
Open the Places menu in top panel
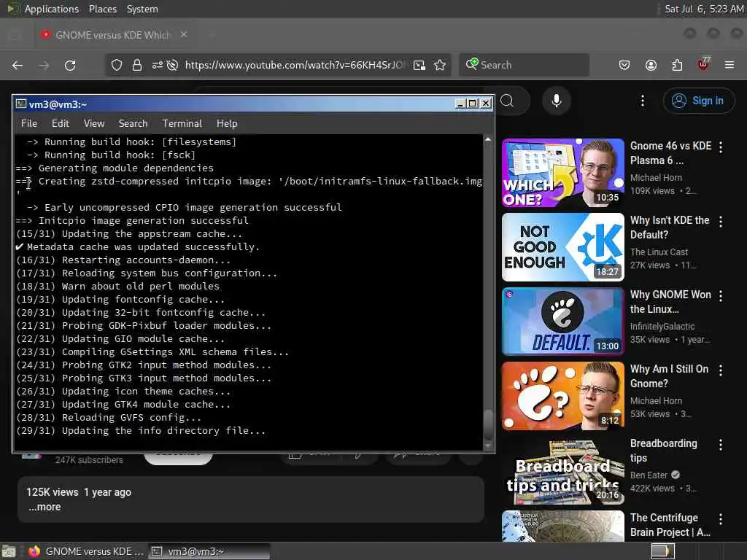pyautogui.click(x=102, y=9)
